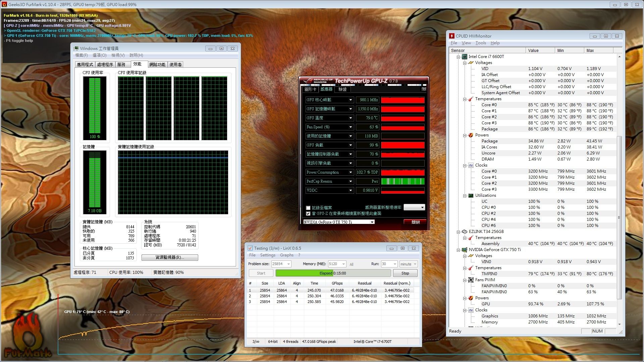Click PerfCap Reason green graph bar
This screenshot has height=362, width=644.
click(x=403, y=181)
